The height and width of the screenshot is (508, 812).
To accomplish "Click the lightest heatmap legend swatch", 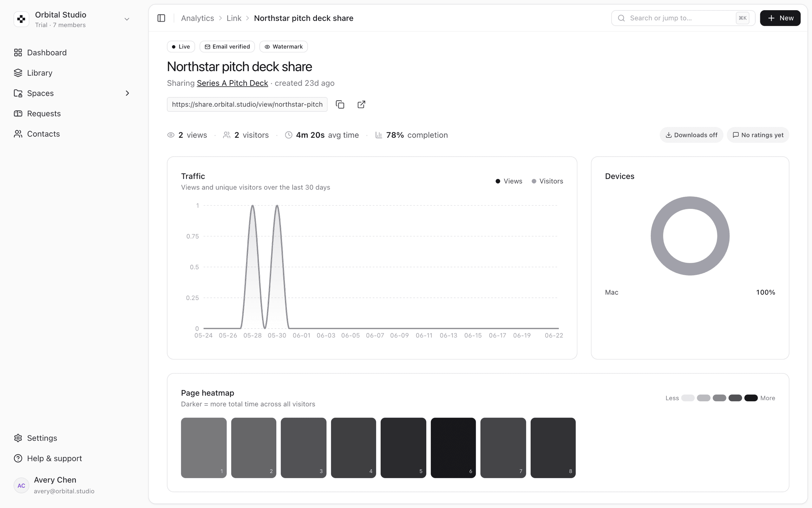I will (688, 398).
